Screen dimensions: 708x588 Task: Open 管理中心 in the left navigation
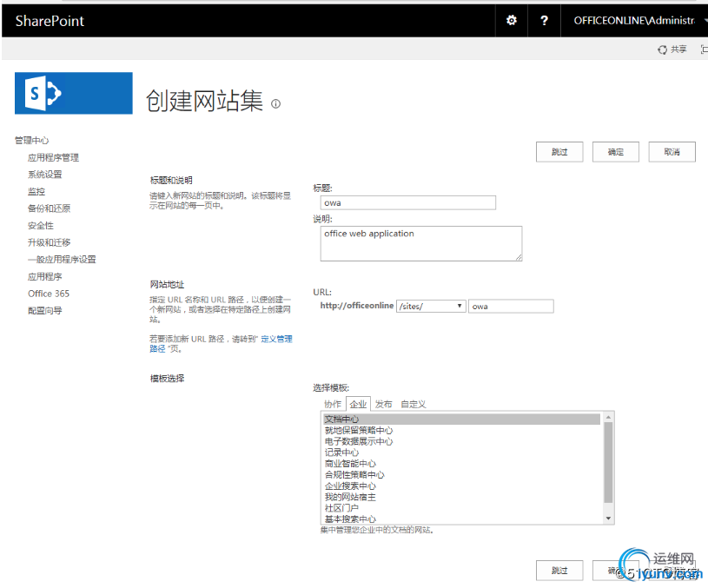click(x=31, y=141)
